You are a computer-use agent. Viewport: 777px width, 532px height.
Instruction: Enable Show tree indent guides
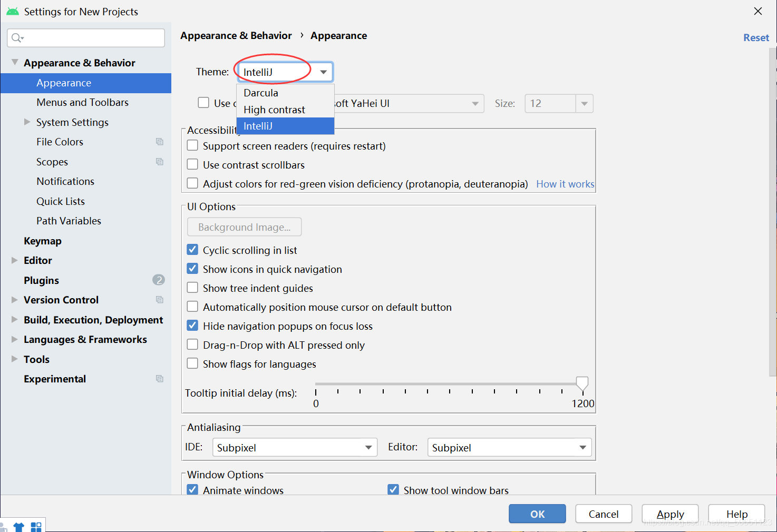pyautogui.click(x=193, y=288)
